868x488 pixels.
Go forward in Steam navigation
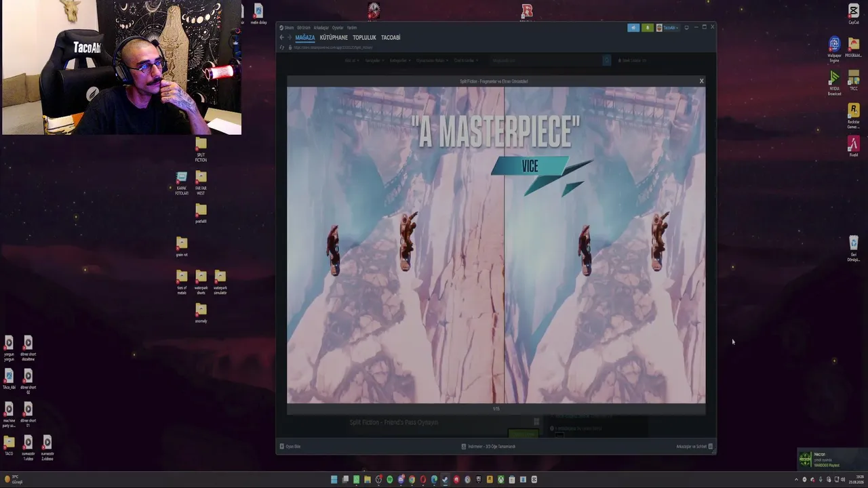(289, 37)
